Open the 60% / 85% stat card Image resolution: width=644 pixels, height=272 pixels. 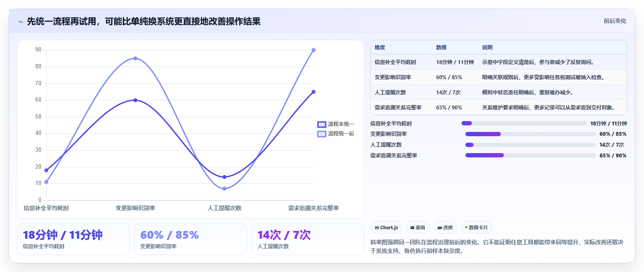pyautogui.click(x=190, y=239)
